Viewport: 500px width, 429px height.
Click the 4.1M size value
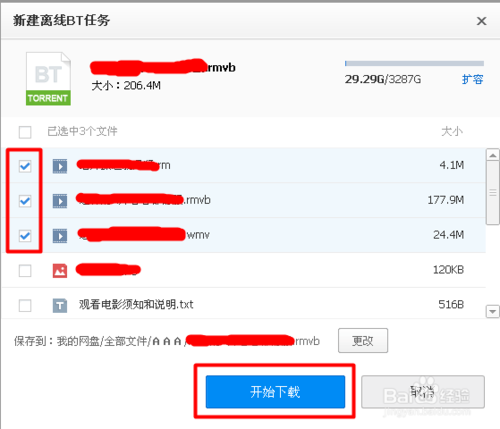pos(452,165)
